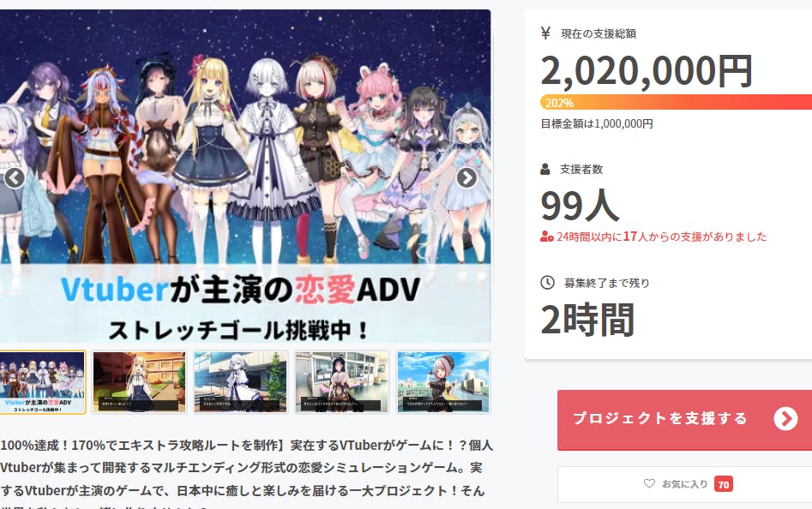Toggle お気に入り favorite button
812x509 pixels.
tap(684, 484)
